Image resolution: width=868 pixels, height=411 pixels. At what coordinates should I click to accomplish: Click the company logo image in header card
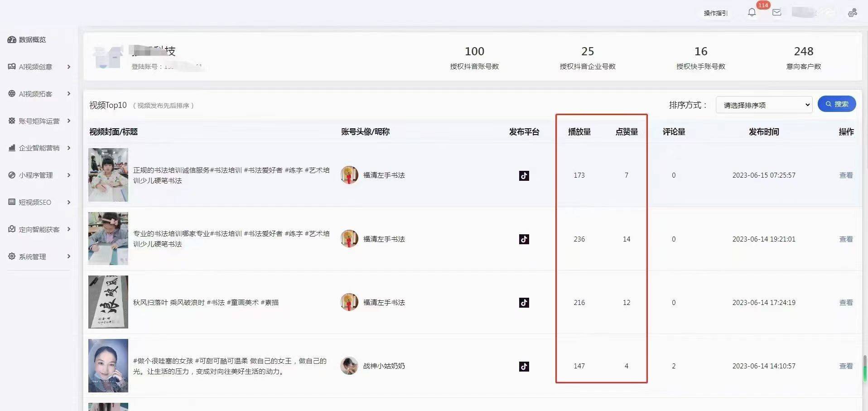click(x=108, y=57)
